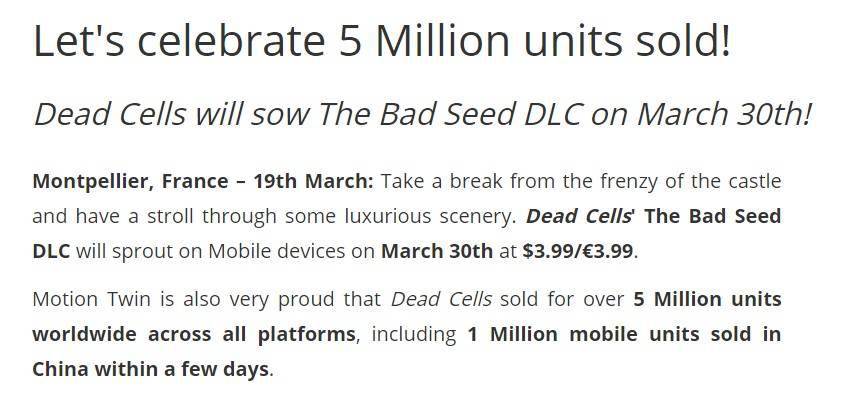Click "1 Million mobile units sold in" bold phrase
846x397 pixels.
coord(624,334)
